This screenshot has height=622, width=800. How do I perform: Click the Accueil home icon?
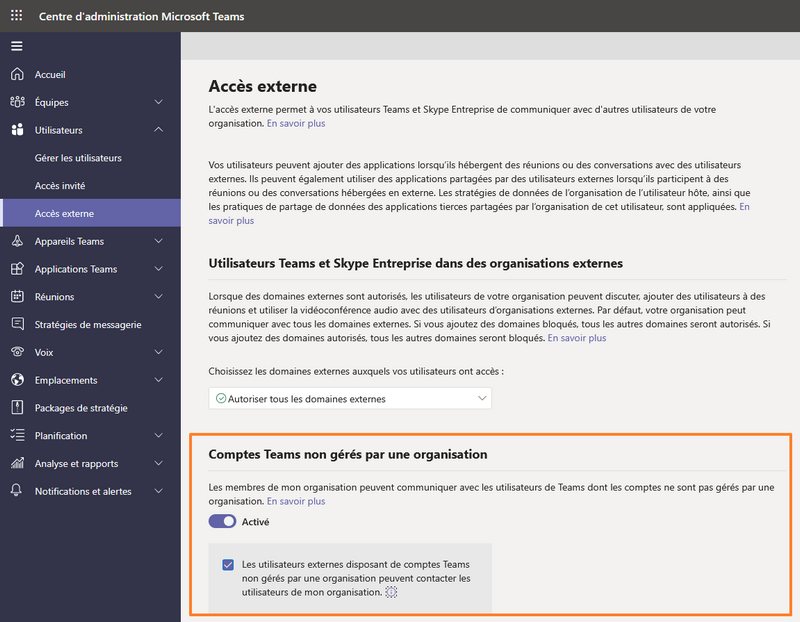[17, 74]
